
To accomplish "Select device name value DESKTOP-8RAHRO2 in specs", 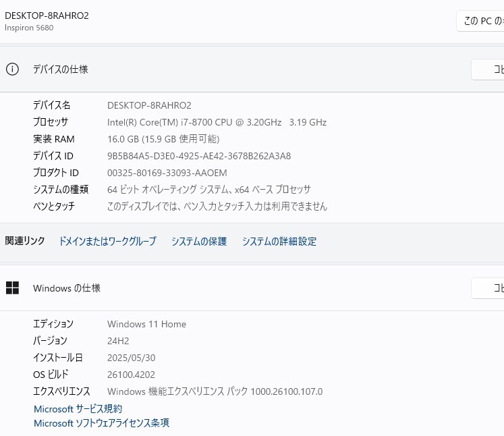I will [x=149, y=105].
